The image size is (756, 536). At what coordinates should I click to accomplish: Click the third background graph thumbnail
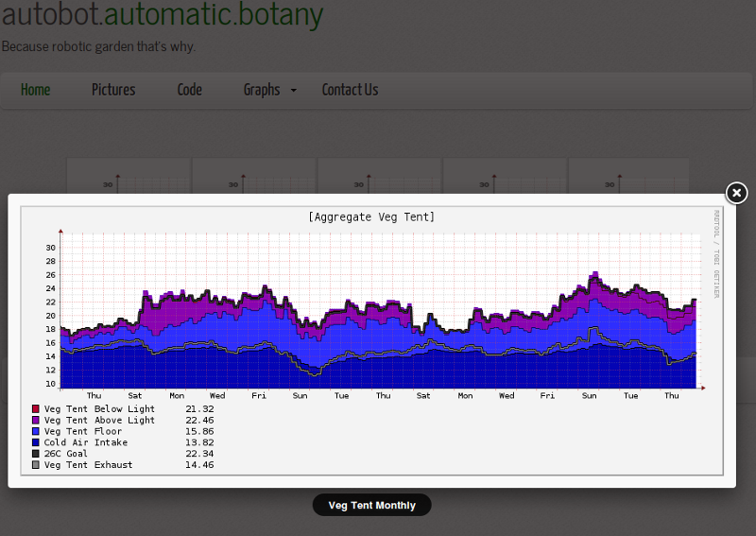point(379,176)
